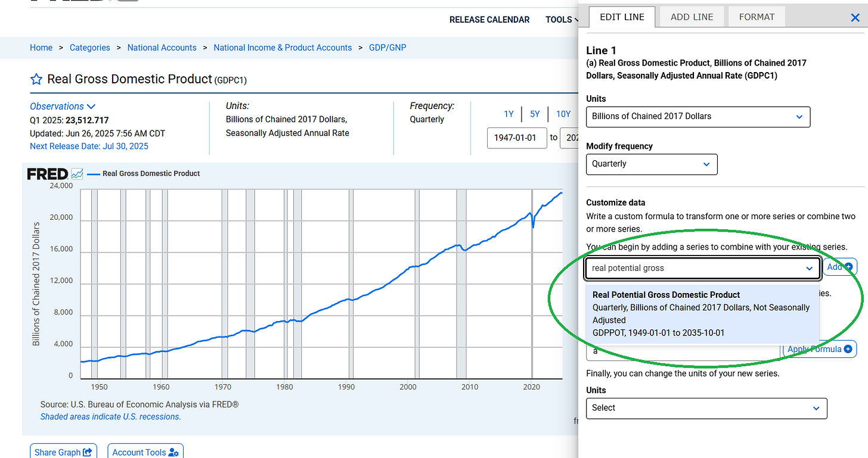Click the Apply Formula plus icon
The height and width of the screenshot is (458, 868).
(848, 349)
